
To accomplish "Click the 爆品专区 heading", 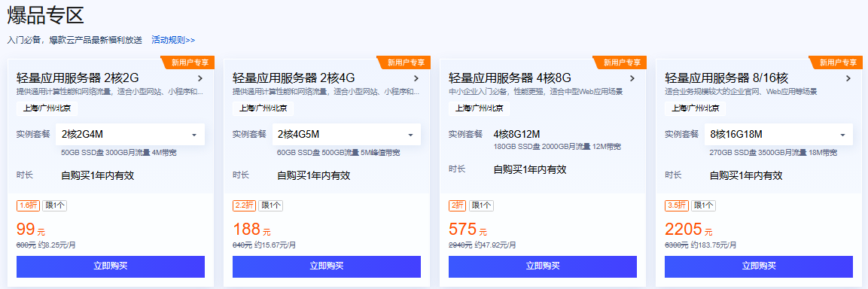I will pos(45,16).
